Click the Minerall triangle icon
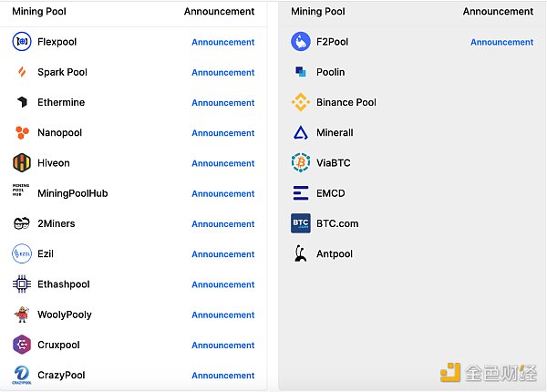 point(301,133)
